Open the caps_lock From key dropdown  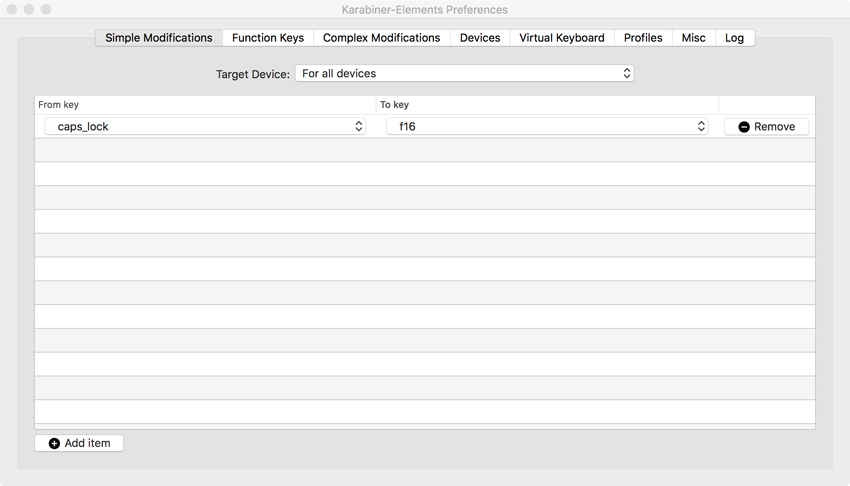click(205, 126)
